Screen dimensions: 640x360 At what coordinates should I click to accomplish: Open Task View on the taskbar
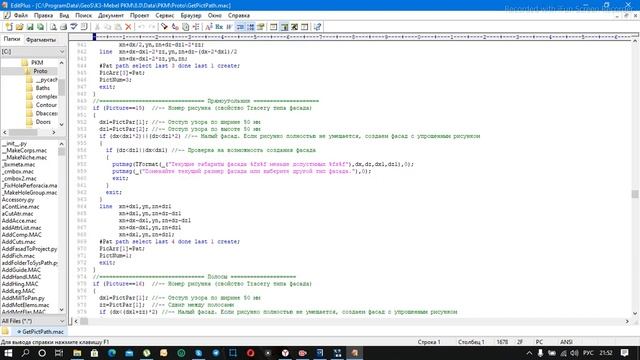59,353
